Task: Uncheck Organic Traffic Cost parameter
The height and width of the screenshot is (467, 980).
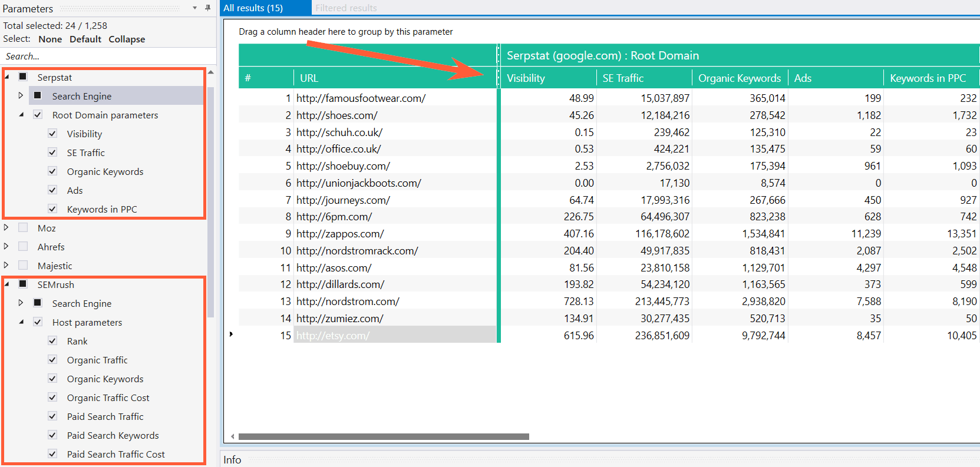Action: coord(52,398)
